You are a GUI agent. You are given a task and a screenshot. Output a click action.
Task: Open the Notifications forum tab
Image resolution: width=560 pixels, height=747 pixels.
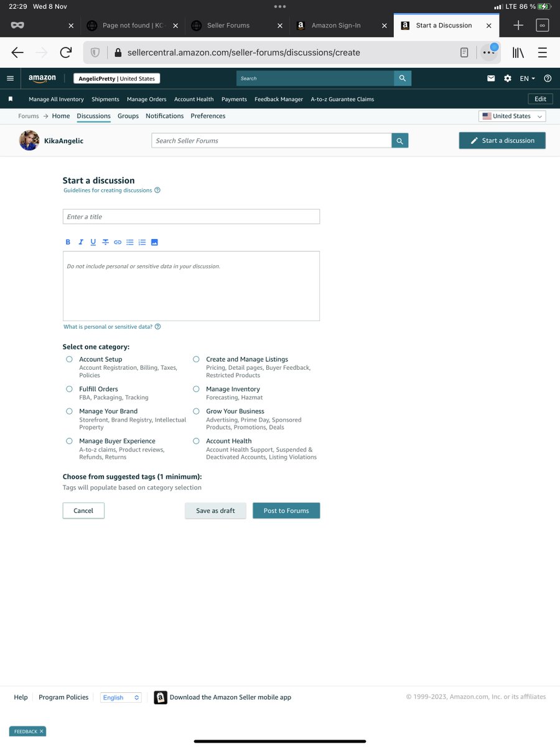tap(164, 116)
